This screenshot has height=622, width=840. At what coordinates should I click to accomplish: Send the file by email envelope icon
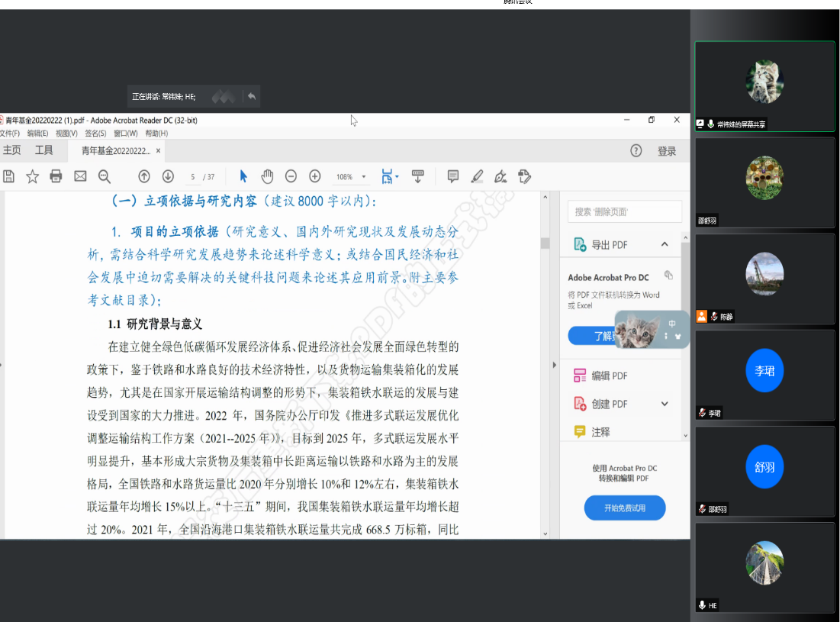pyautogui.click(x=80, y=176)
